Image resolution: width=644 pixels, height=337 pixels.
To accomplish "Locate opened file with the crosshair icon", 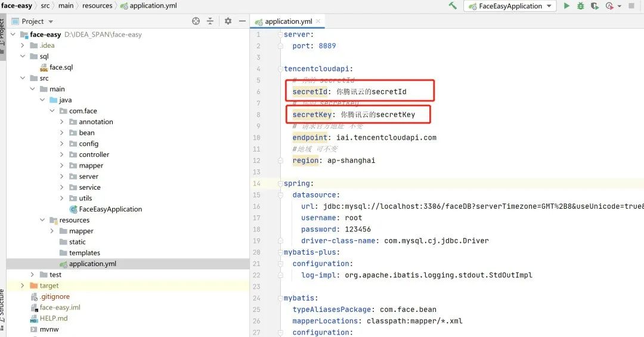I will [x=196, y=21].
